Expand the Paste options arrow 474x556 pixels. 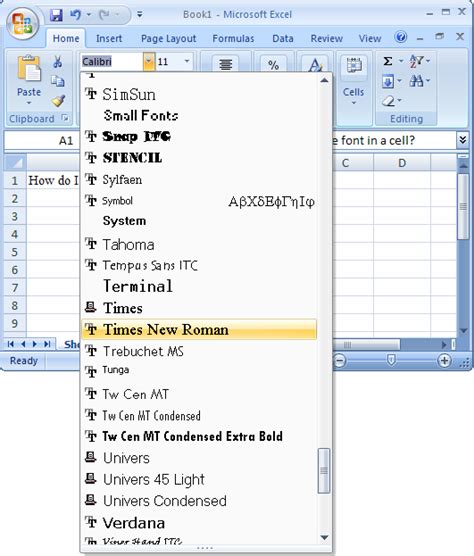coord(29,103)
